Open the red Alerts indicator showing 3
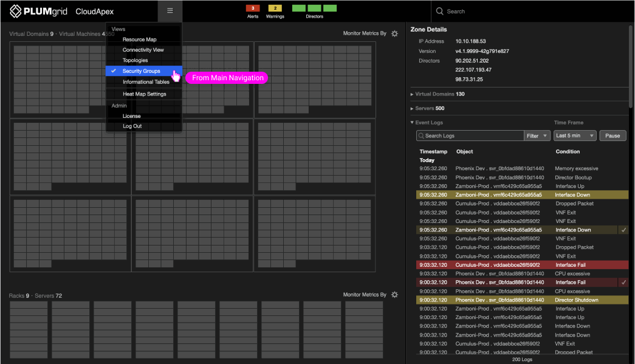Image resolution: width=635 pixels, height=364 pixels. pyautogui.click(x=253, y=9)
